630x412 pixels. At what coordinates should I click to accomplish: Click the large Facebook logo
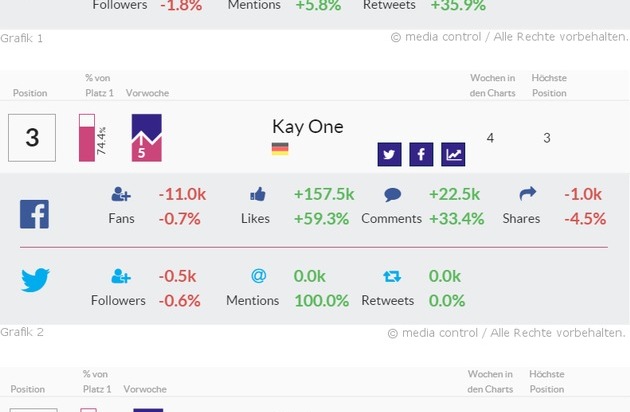pos(34,214)
